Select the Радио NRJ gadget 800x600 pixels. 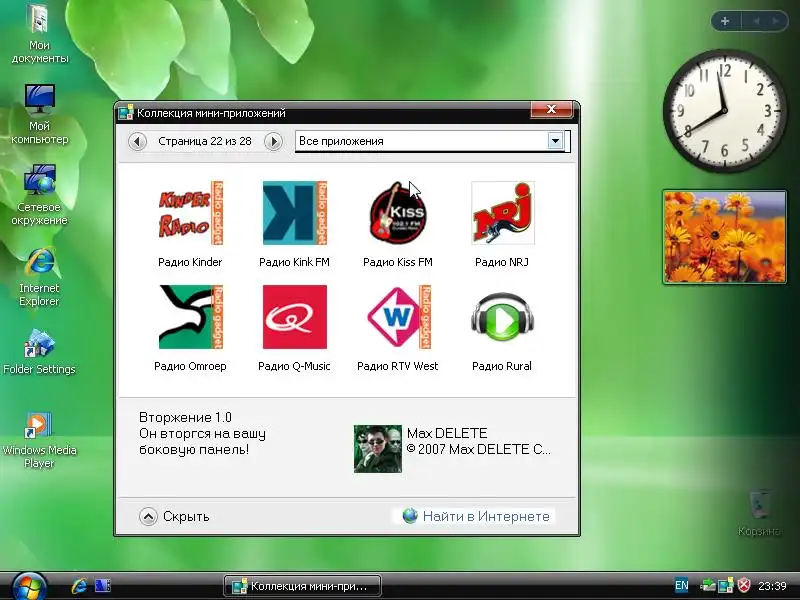click(x=503, y=213)
